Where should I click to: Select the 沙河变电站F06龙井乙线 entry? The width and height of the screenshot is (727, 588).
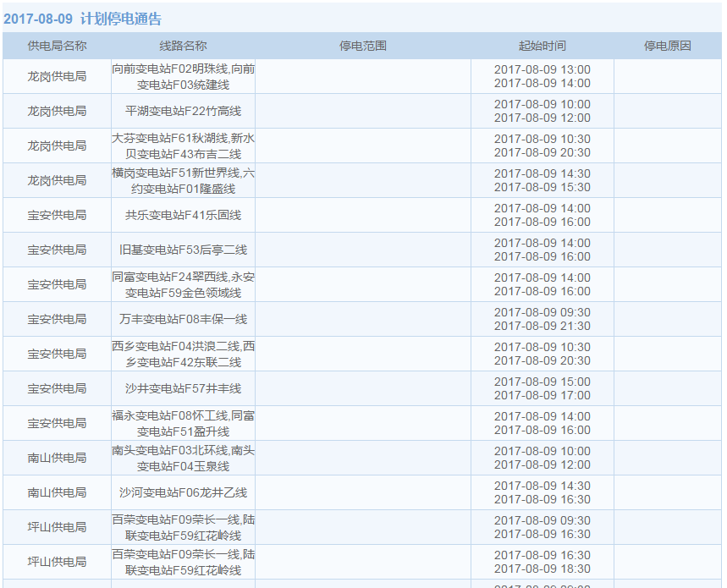click(x=183, y=492)
